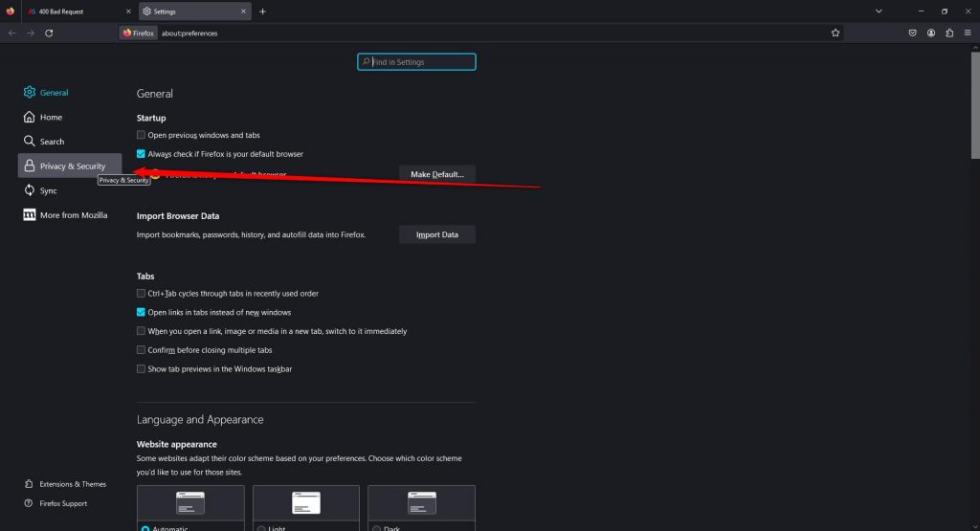This screenshot has height=531, width=980.
Task: Open the Firefox Support link
Action: (62, 503)
